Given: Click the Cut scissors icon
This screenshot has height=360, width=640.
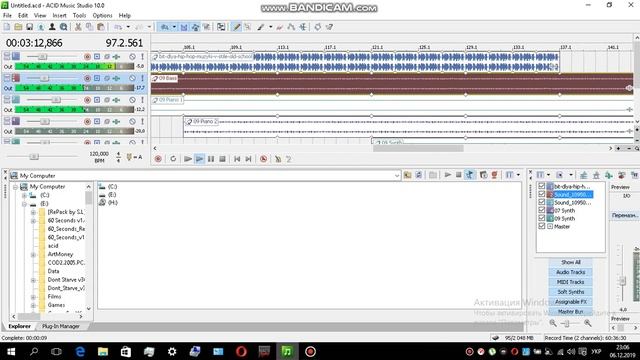Looking at the screenshot, I should [x=78, y=27].
